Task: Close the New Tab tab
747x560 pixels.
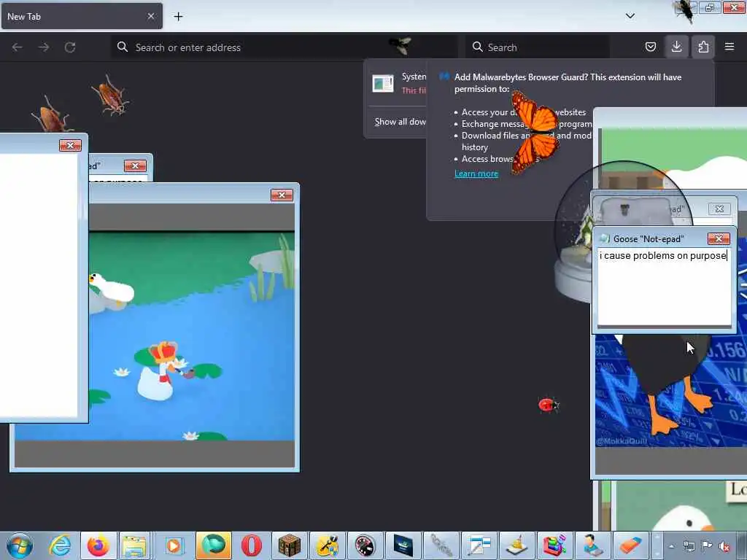Action: coord(150,16)
